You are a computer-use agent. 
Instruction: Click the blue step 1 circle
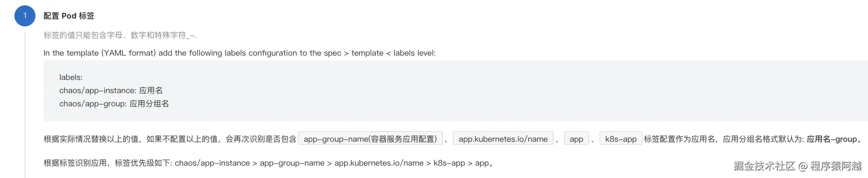click(25, 16)
